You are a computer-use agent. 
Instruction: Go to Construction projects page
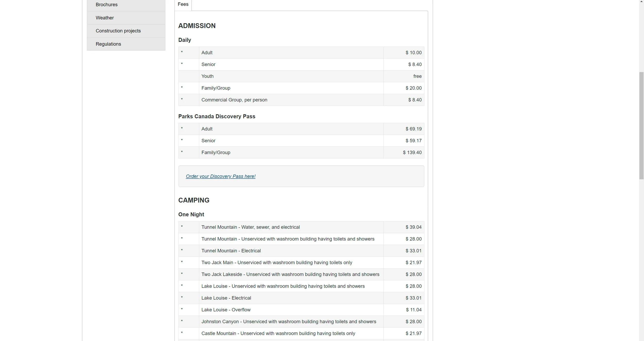[x=126, y=31]
